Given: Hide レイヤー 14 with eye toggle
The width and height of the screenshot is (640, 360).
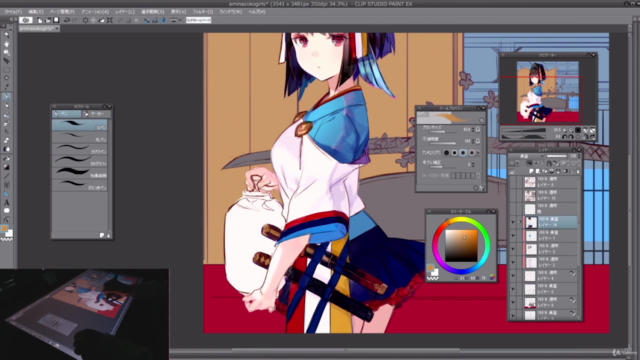Looking at the screenshot, I should coord(513,222).
